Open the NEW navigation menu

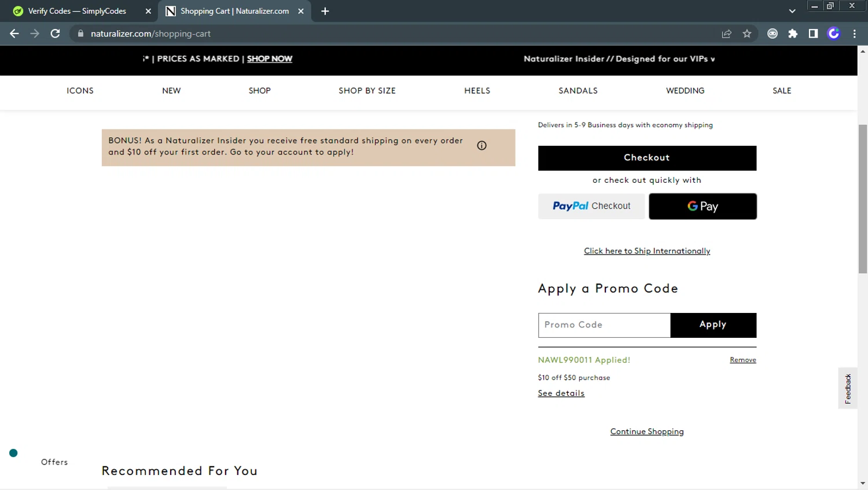(x=171, y=91)
